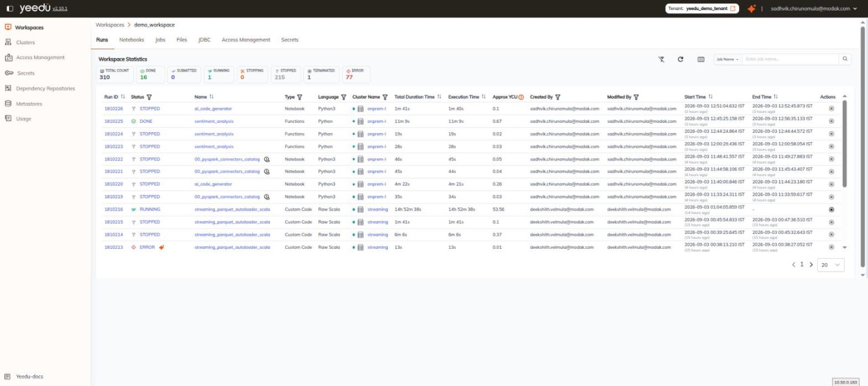Switch to Jobs tab
Screen dimensions: 868x386
click(x=161, y=40)
